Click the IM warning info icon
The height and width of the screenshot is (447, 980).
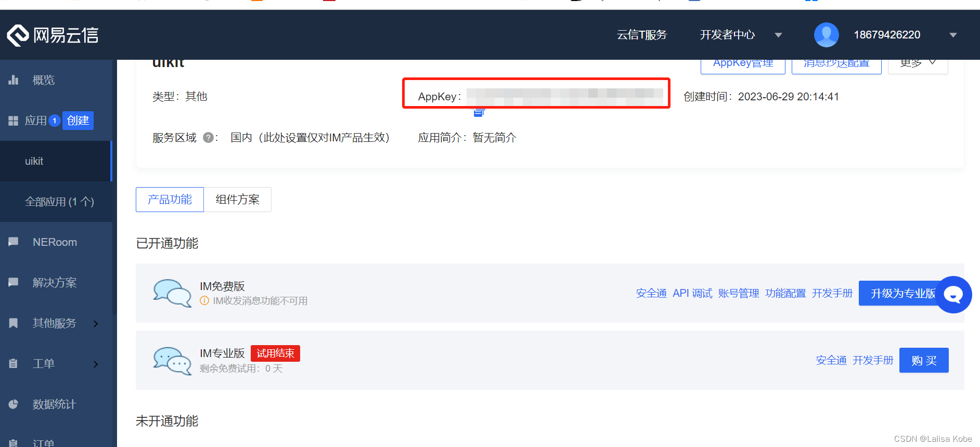pos(204,301)
